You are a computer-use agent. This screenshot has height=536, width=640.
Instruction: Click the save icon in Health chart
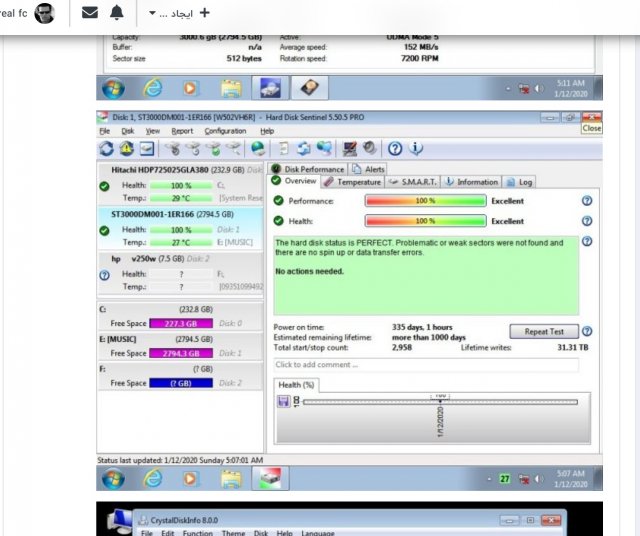point(284,400)
